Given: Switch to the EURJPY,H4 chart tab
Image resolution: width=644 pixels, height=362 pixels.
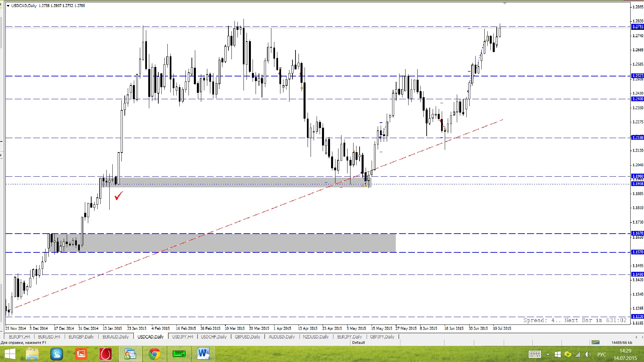Looking at the screenshot, I should coord(19,337).
